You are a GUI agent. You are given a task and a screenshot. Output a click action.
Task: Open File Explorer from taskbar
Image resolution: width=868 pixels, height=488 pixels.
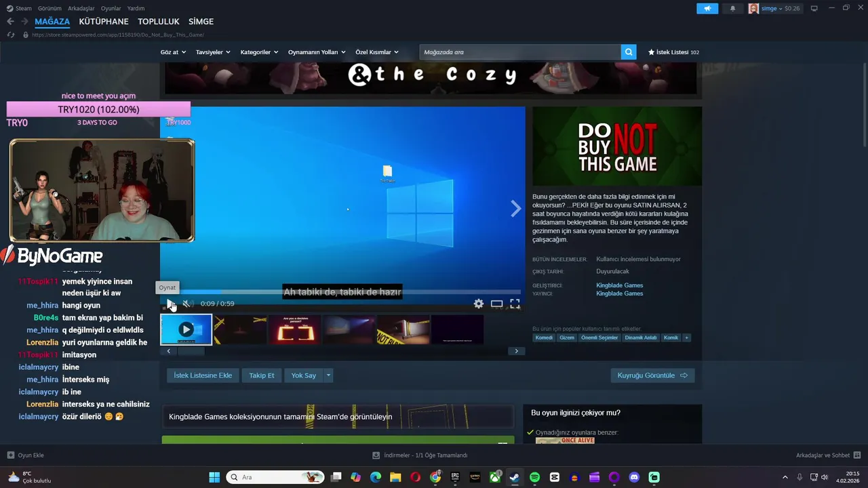pyautogui.click(x=395, y=477)
